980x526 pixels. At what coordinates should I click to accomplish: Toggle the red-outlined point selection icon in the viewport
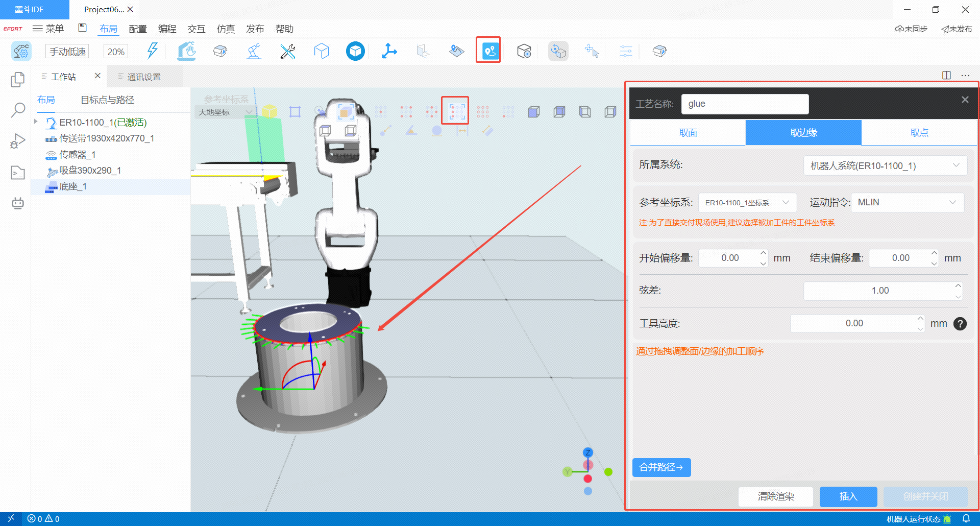pos(455,111)
